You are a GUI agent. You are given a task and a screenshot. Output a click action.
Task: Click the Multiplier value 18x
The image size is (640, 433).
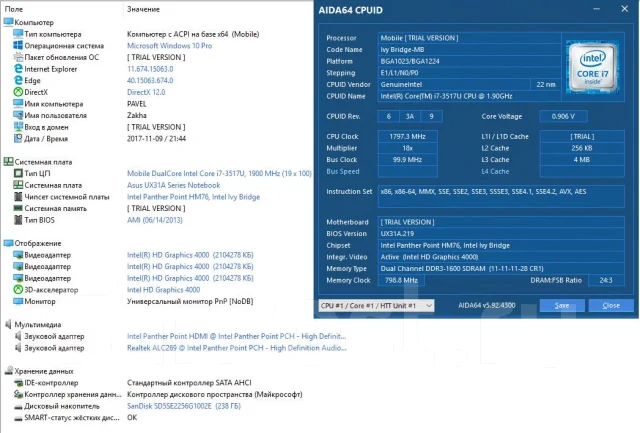pyautogui.click(x=407, y=148)
